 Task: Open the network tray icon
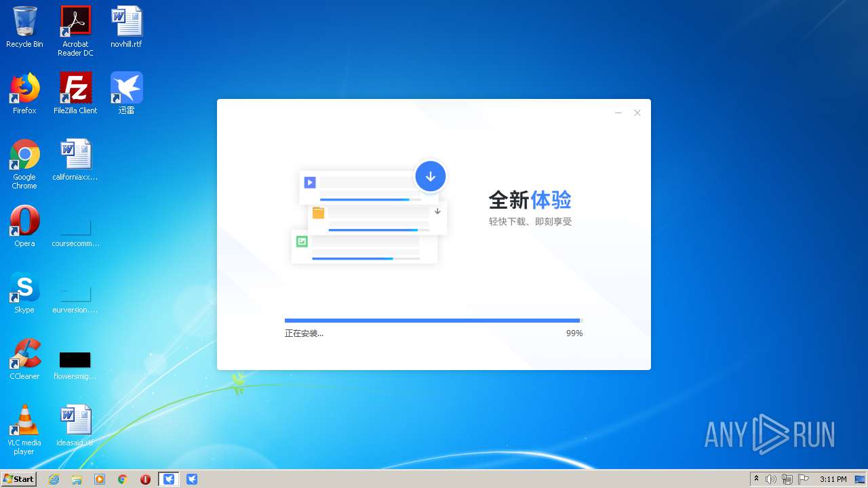[x=787, y=479]
